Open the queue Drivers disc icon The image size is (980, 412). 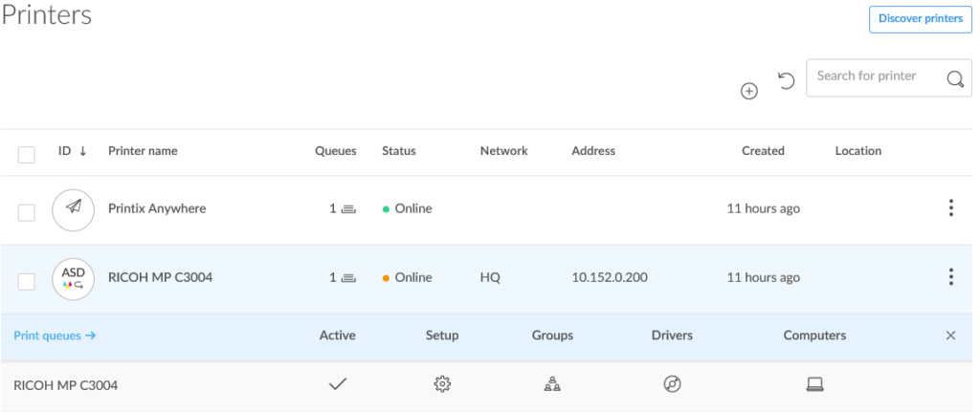[x=672, y=384]
